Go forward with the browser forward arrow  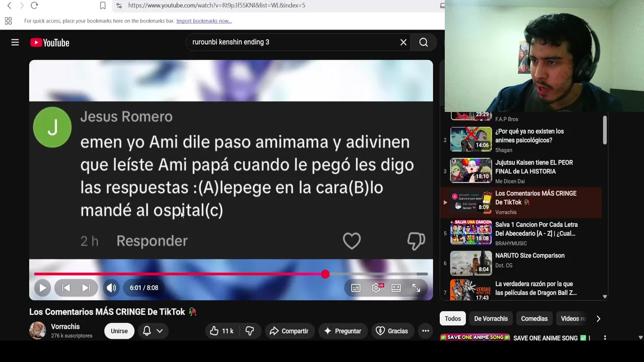tap(22, 6)
